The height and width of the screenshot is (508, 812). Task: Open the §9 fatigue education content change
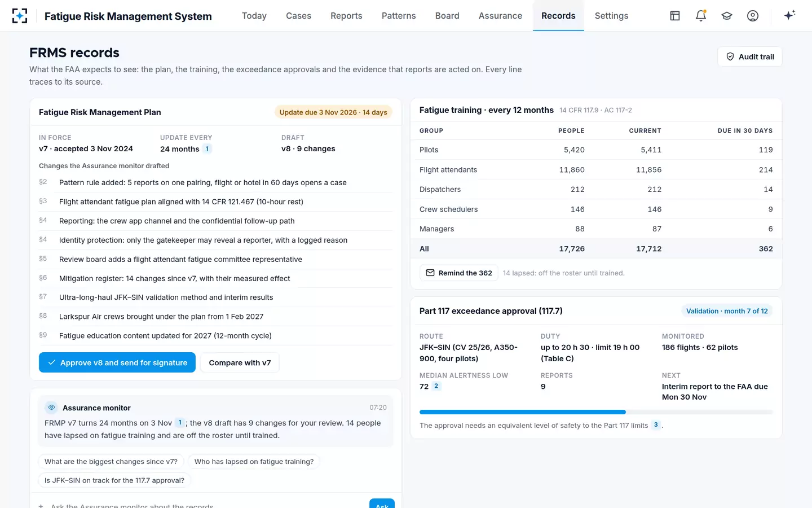[x=215, y=335]
